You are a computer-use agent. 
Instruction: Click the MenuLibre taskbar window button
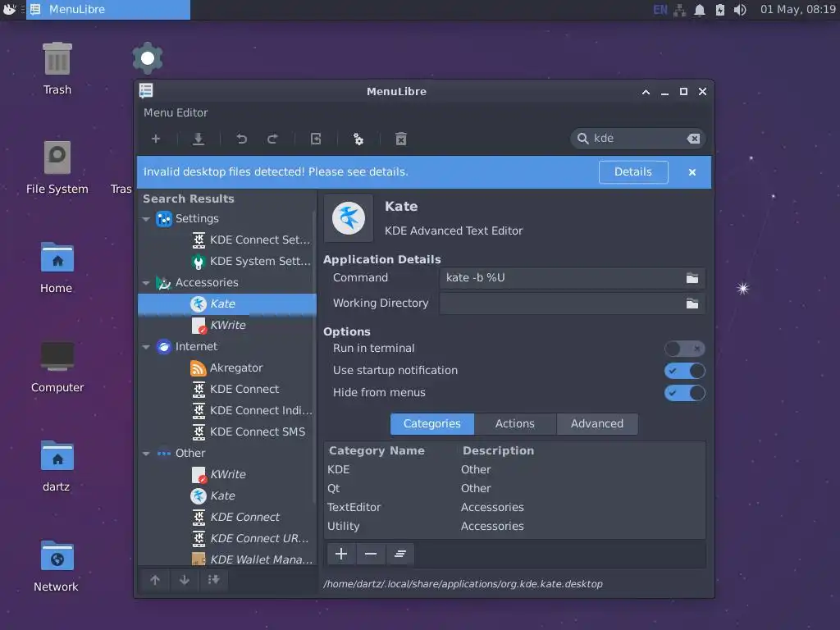108,10
